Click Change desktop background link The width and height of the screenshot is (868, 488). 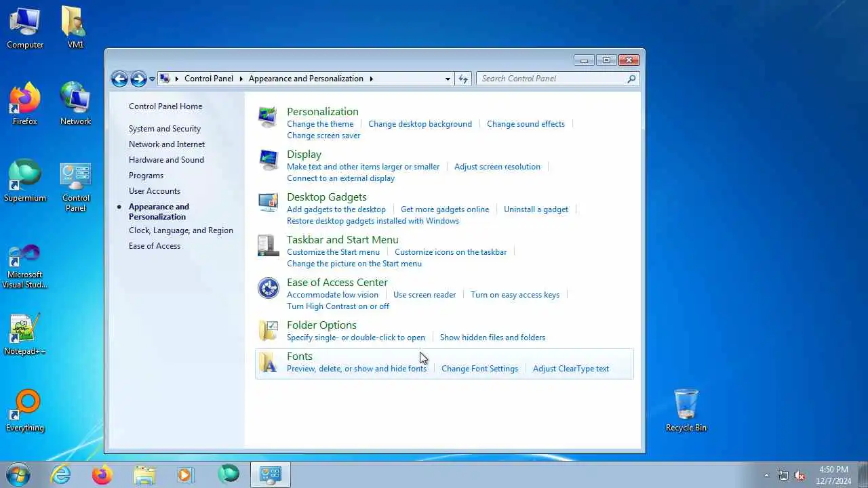[x=420, y=124]
